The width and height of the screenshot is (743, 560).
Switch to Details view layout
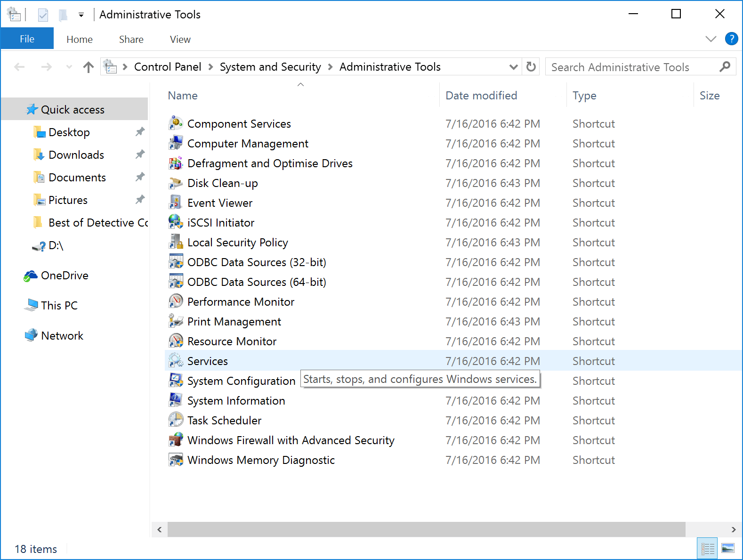pyautogui.click(x=707, y=549)
